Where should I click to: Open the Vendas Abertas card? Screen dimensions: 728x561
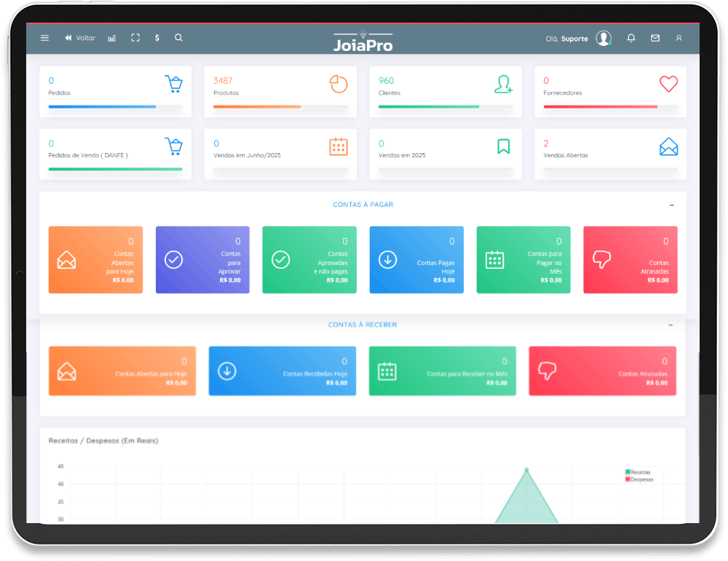(609, 154)
